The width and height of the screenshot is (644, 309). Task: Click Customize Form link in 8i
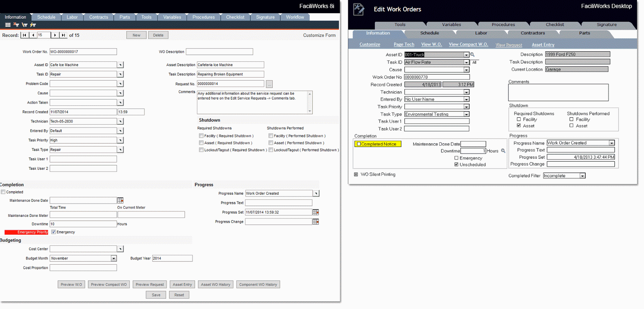click(319, 35)
